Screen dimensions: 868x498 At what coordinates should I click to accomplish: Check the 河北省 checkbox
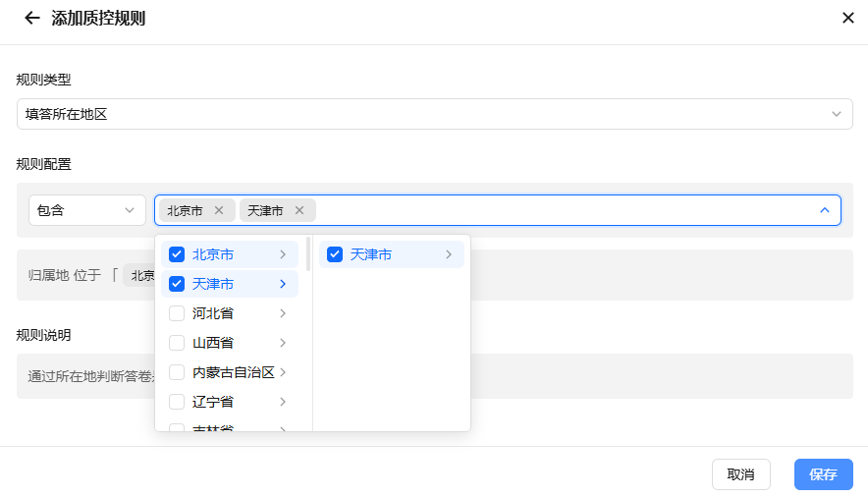177,313
